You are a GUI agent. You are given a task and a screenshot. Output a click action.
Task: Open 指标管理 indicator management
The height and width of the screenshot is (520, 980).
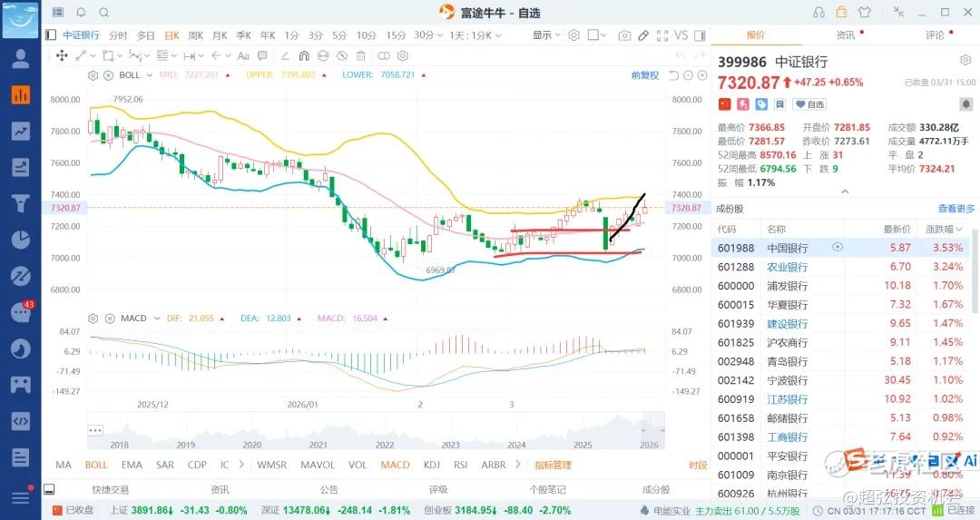553,465
